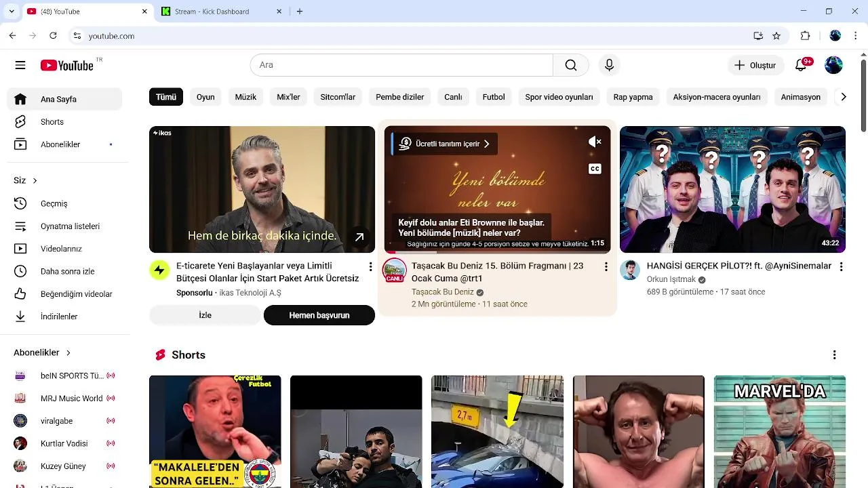This screenshot has width=868, height=488.
Task: Select the Müzik filter chip
Action: (245, 97)
